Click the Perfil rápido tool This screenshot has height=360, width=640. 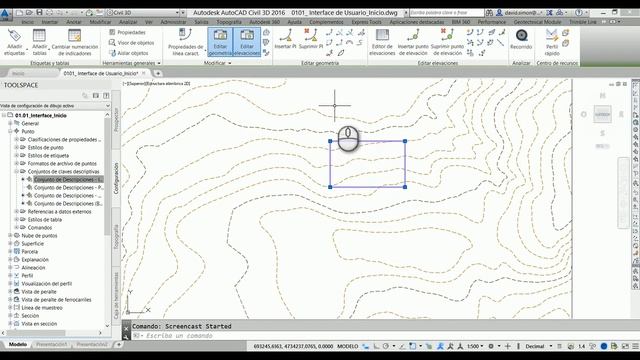click(x=552, y=42)
